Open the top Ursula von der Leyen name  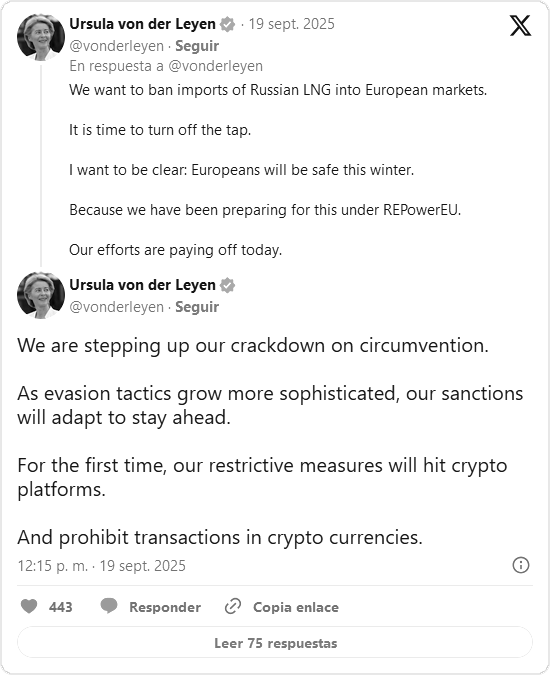click(x=142, y=24)
